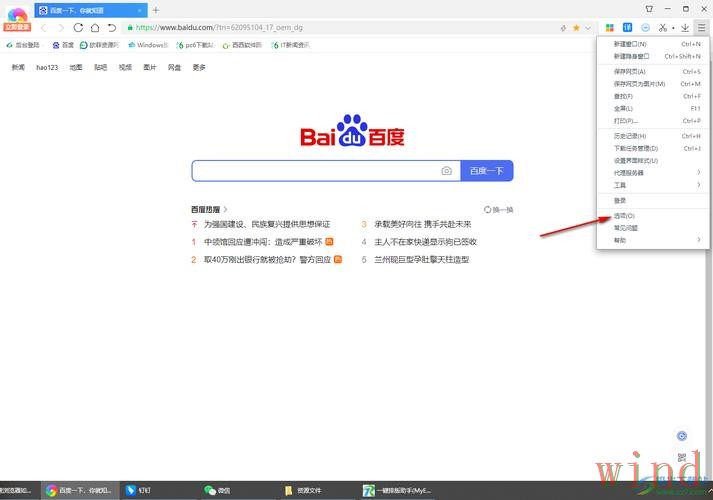Open the pc6下载 bookmark
Image resolution: width=713 pixels, height=500 pixels.
pyautogui.click(x=196, y=45)
